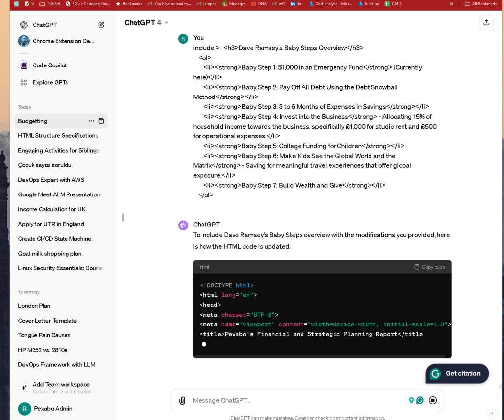The width and height of the screenshot is (504, 420).
Task: Open help question mark icon
Action: pos(491,414)
